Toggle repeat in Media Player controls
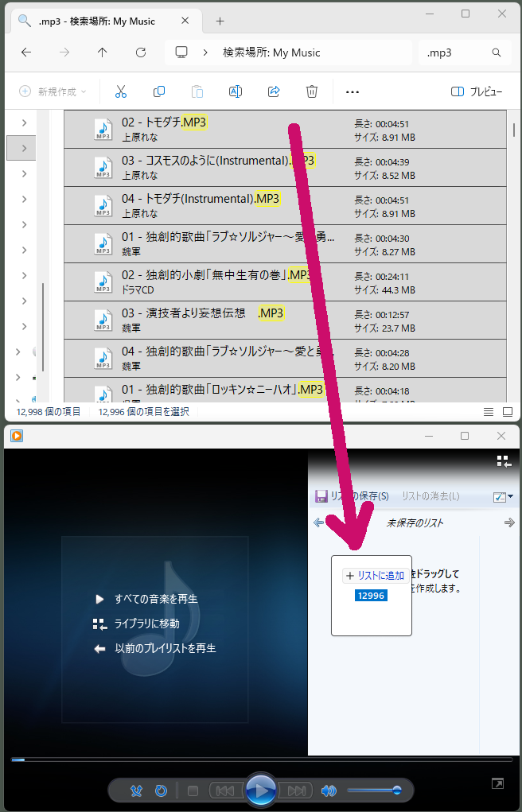Viewport: 522px width, 812px height. 162,791
